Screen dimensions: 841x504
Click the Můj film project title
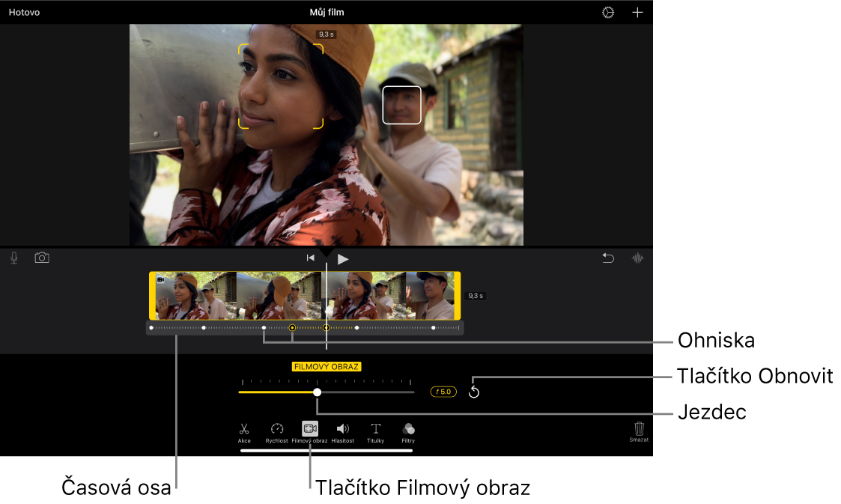(327, 12)
